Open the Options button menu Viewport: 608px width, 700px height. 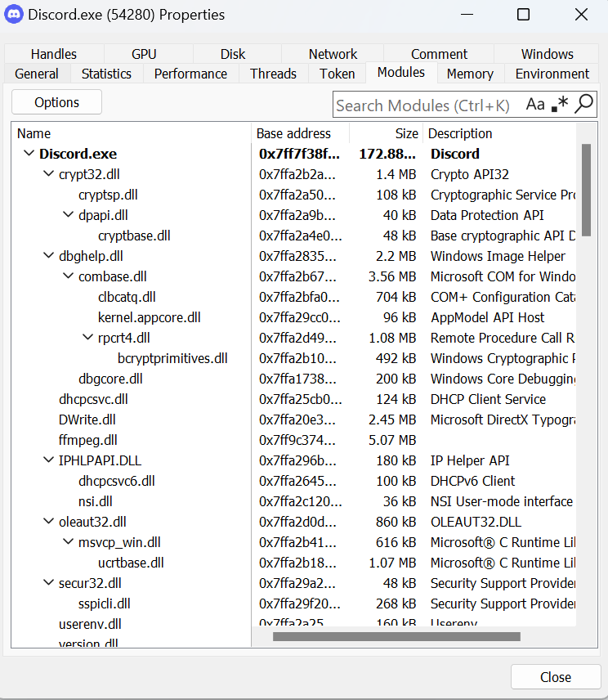point(57,102)
